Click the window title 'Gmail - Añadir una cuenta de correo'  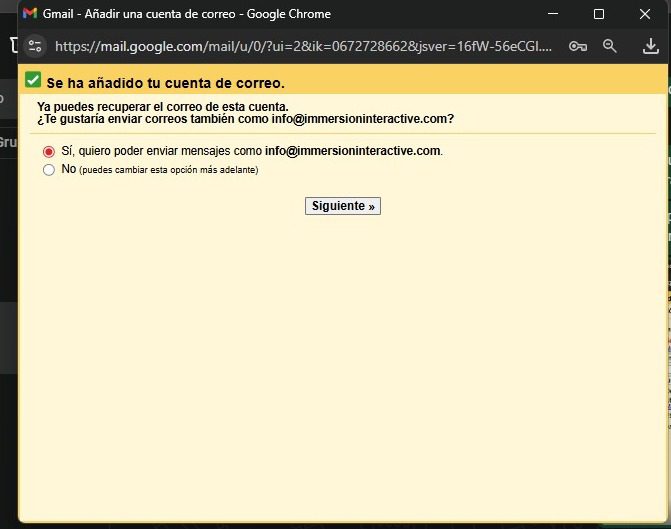(186, 14)
